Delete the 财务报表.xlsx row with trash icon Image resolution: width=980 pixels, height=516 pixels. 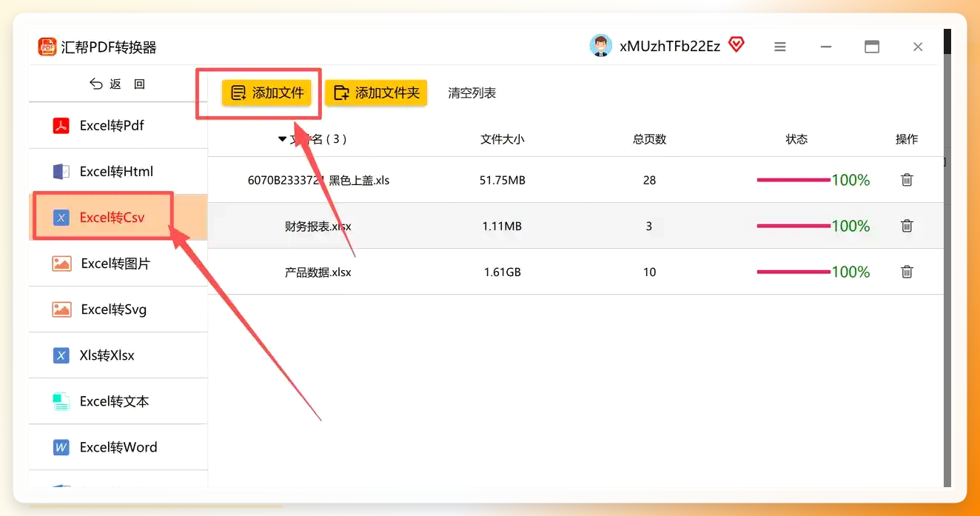point(907,226)
